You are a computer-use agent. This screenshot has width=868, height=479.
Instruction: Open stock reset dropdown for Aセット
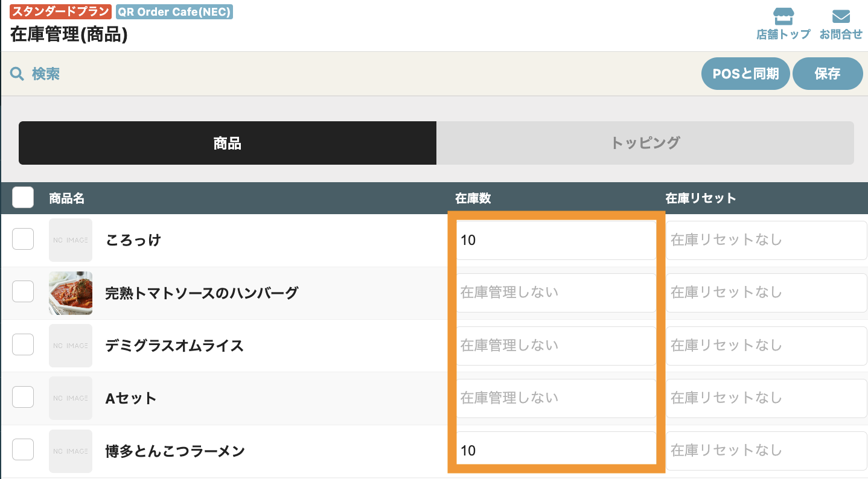(766, 398)
